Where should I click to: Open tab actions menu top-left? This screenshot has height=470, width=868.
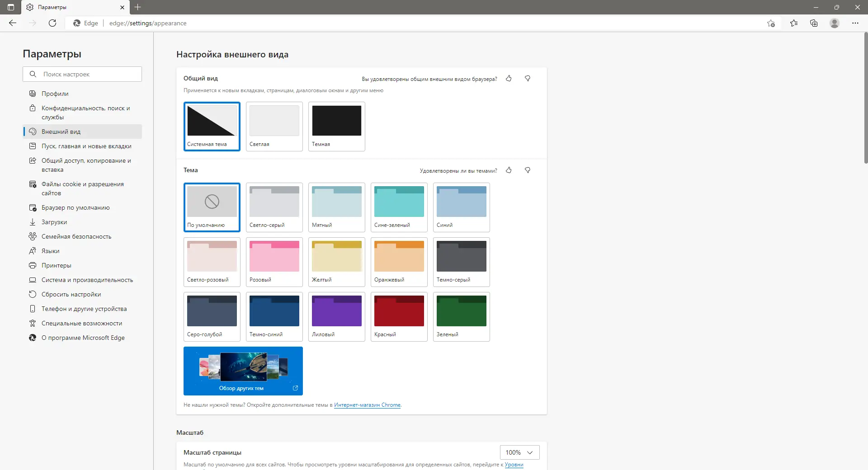[x=10, y=7]
